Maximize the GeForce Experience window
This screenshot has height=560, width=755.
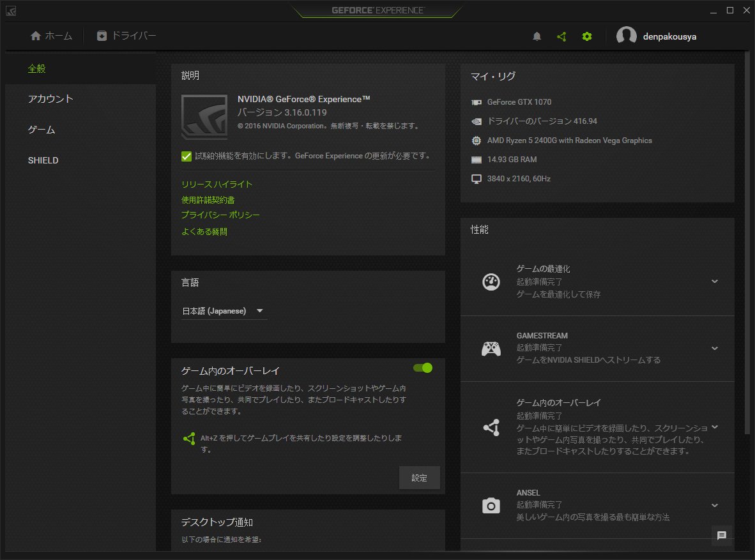pyautogui.click(x=730, y=11)
